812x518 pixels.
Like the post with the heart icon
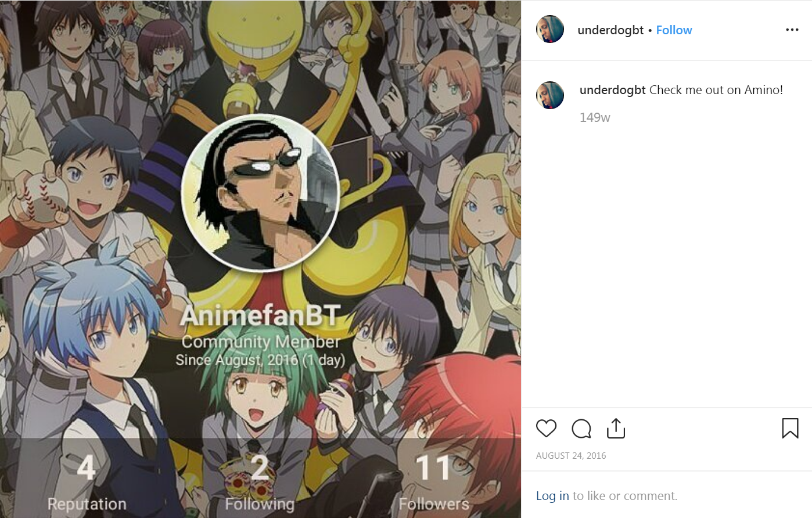click(546, 429)
